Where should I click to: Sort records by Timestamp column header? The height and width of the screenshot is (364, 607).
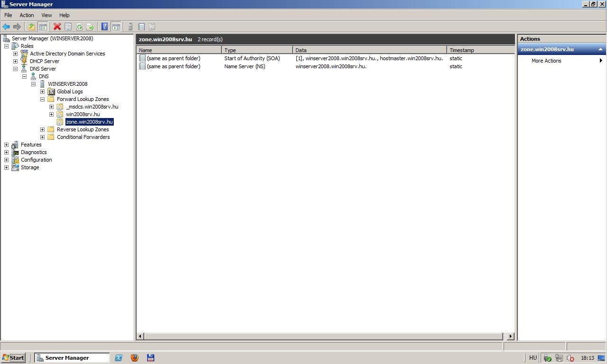(480, 50)
